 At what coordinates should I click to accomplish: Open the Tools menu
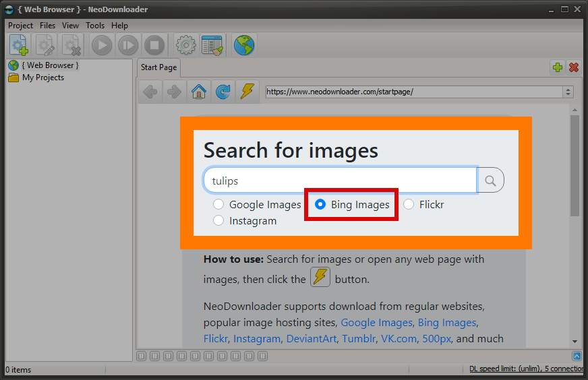(x=95, y=26)
